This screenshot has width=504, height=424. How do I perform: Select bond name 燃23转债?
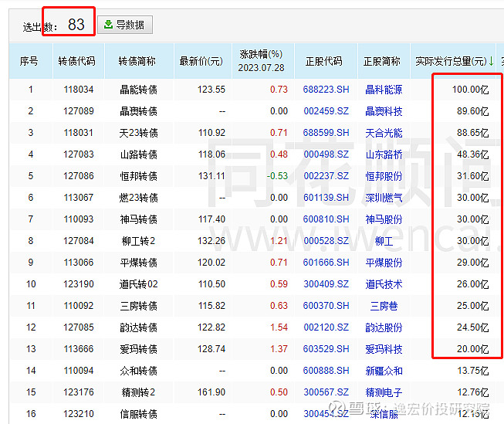coord(138,198)
